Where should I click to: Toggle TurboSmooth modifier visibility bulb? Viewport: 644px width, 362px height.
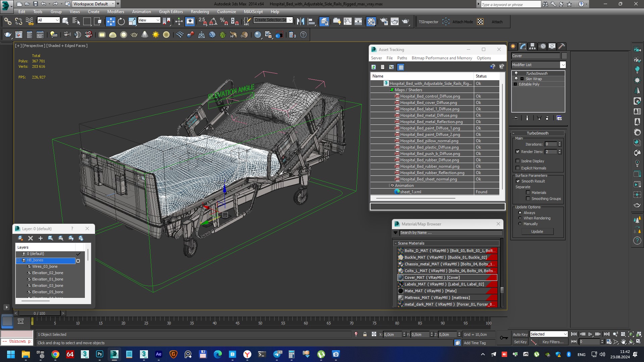tap(516, 73)
